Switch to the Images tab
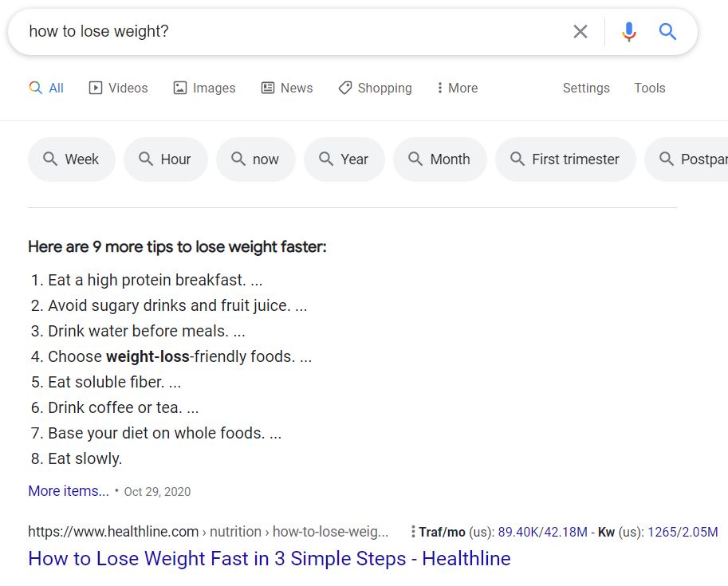This screenshot has height=586, width=728. [204, 88]
